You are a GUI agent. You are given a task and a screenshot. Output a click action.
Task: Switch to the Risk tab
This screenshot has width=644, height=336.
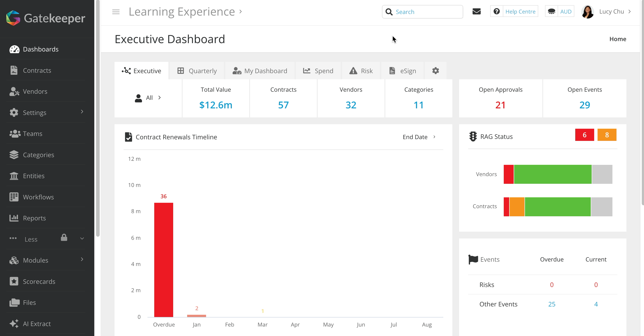(x=361, y=71)
